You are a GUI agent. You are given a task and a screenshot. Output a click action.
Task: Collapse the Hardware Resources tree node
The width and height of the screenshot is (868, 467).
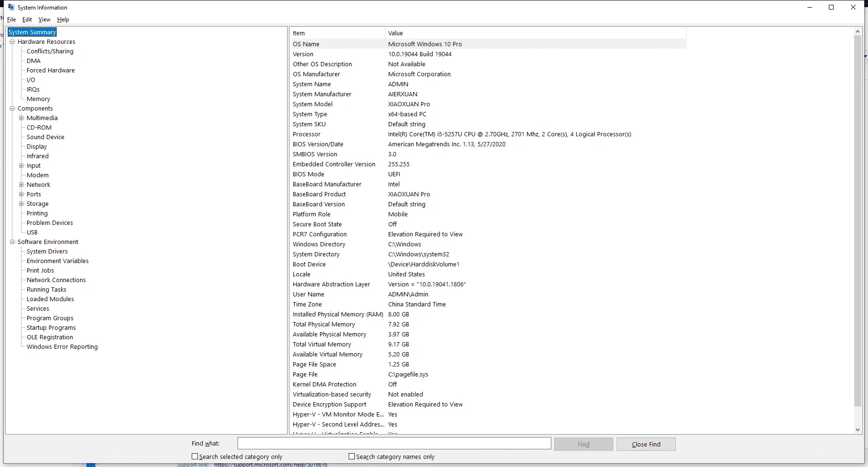12,42
